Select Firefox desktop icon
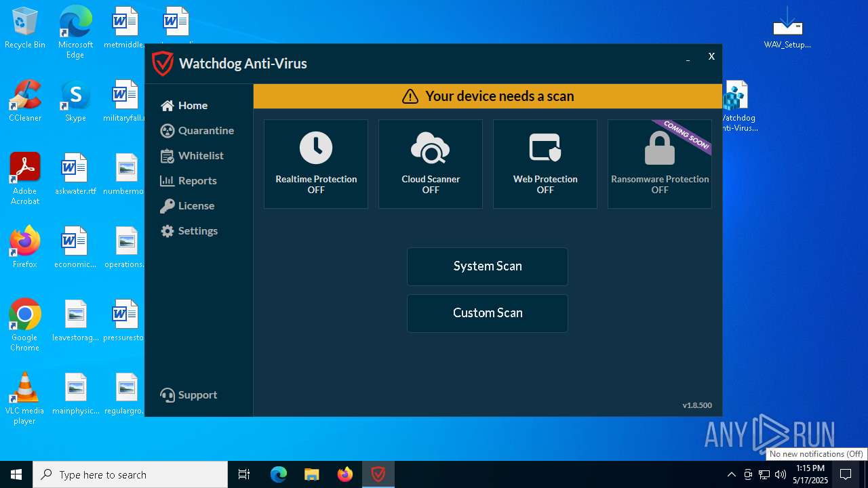Screen dimensions: 868x488 click(25, 247)
